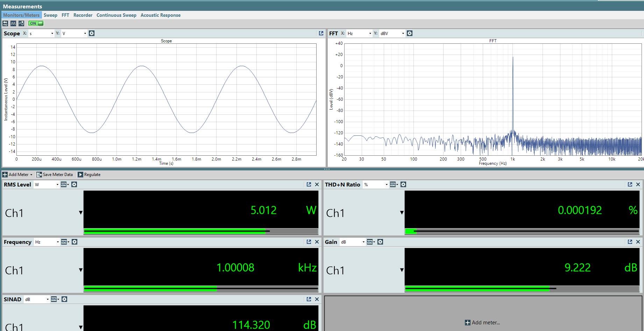This screenshot has width=644, height=331.
Task: Open the Sweep tab
Action: tap(50, 15)
